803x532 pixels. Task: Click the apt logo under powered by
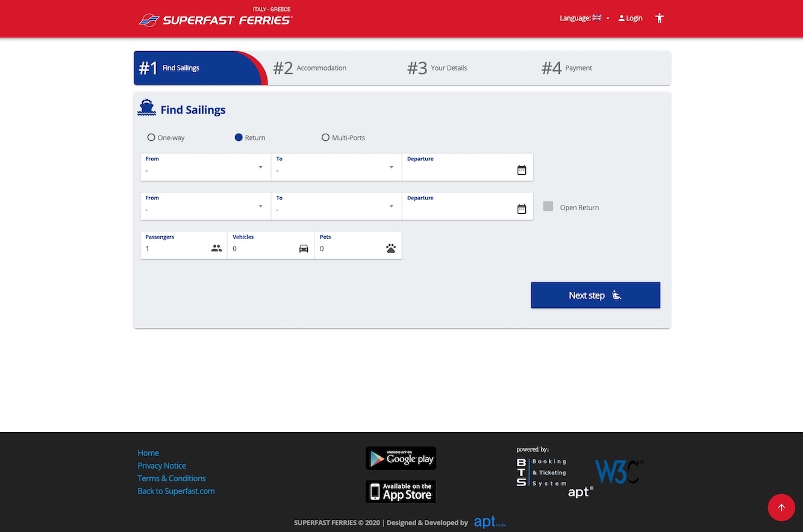coord(581,492)
